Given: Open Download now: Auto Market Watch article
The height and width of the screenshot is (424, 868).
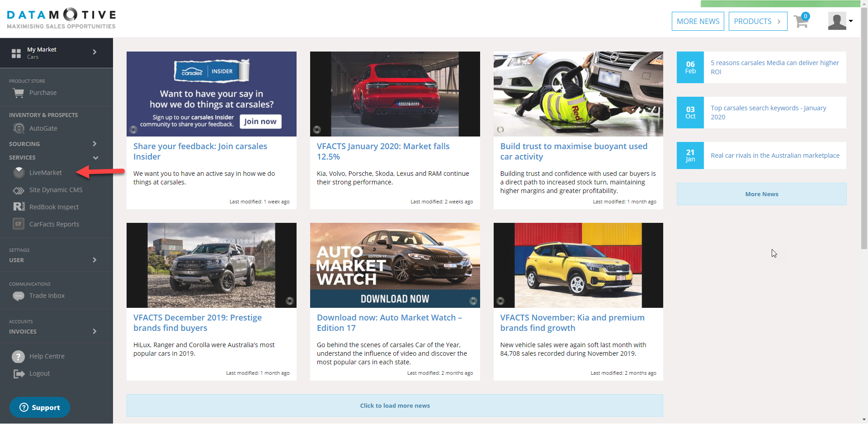Looking at the screenshot, I should (389, 323).
